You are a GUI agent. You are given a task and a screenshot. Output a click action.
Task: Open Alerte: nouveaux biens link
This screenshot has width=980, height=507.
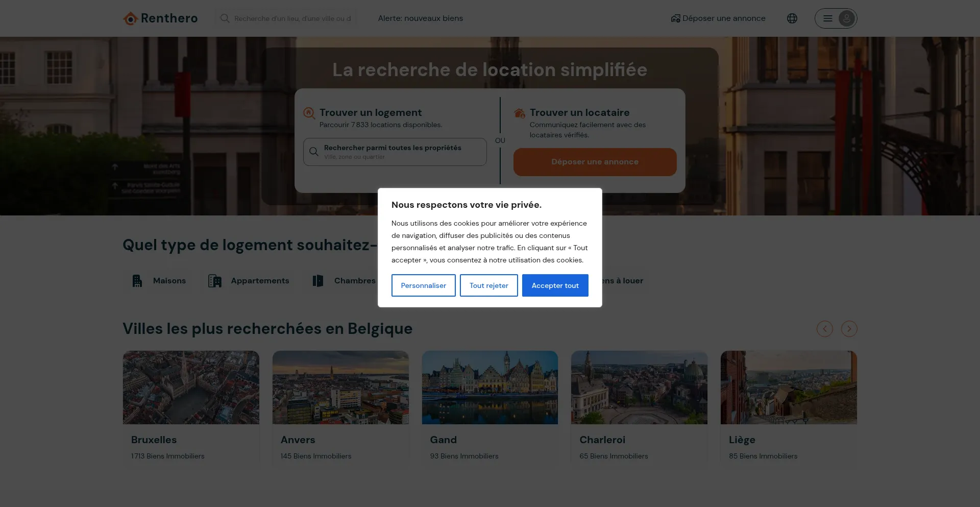[x=421, y=18]
